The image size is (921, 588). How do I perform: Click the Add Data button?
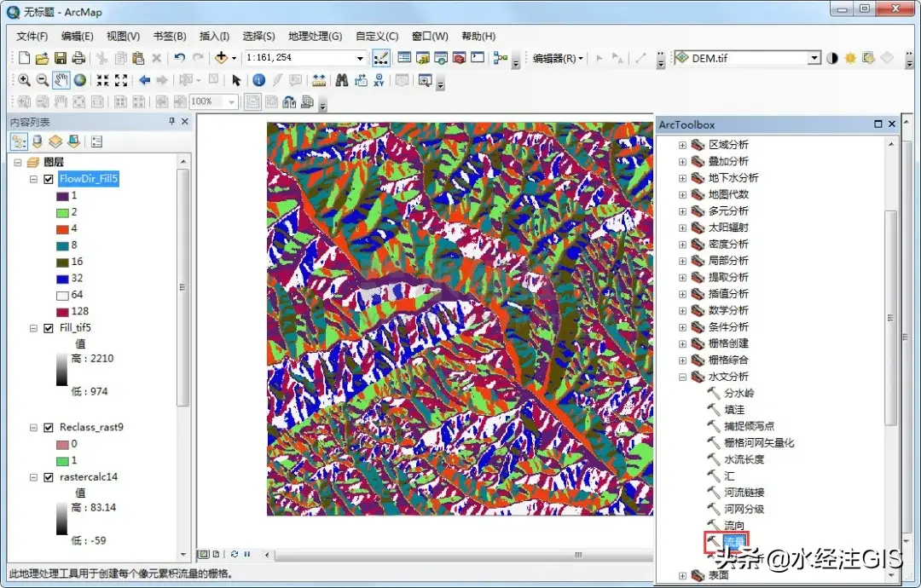tap(222, 58)
